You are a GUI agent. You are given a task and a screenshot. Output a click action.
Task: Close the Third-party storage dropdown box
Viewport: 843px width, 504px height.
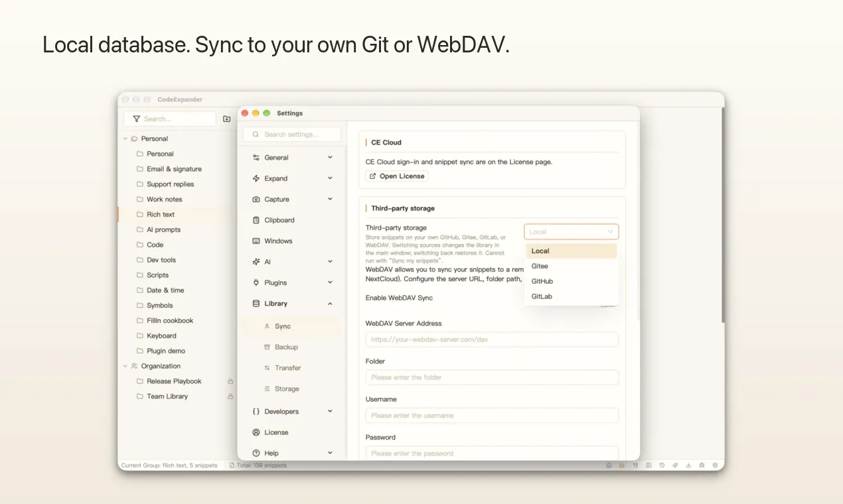point(572,231)
